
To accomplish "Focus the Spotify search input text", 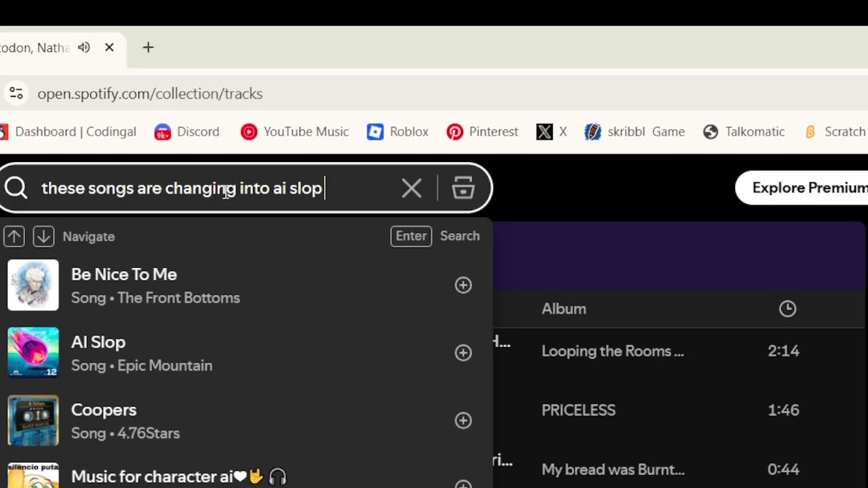I will [x=182, y=188].
